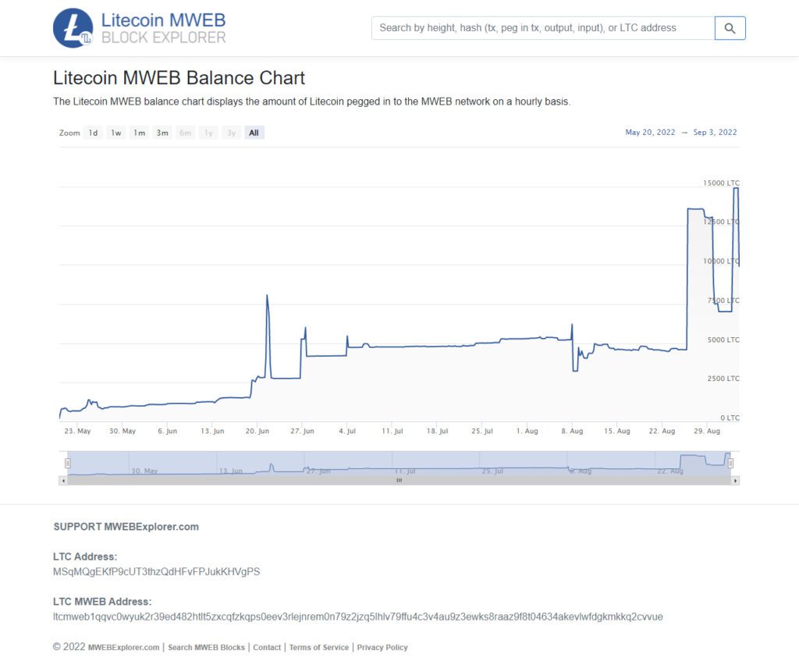Viewport: 799px width, 672px height.
Task: Click the 6m zoom option
Action: coord(185,133)
